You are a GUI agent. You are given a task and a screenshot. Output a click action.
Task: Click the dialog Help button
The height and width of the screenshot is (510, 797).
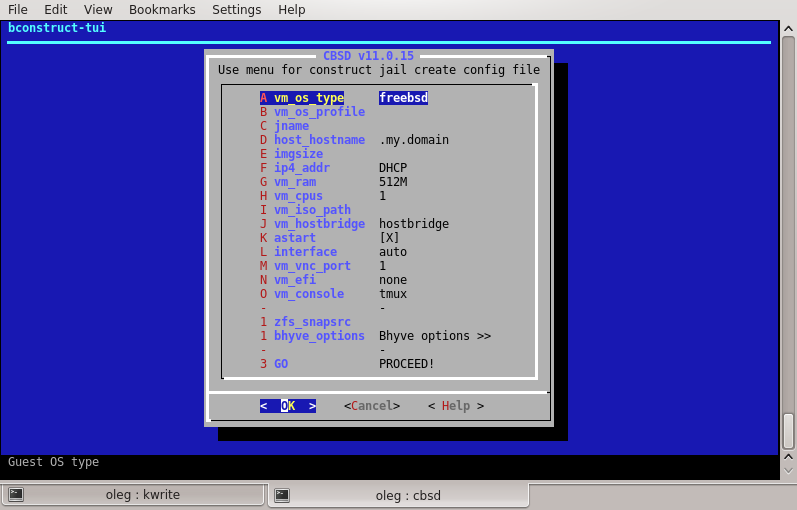coord(456,406)
